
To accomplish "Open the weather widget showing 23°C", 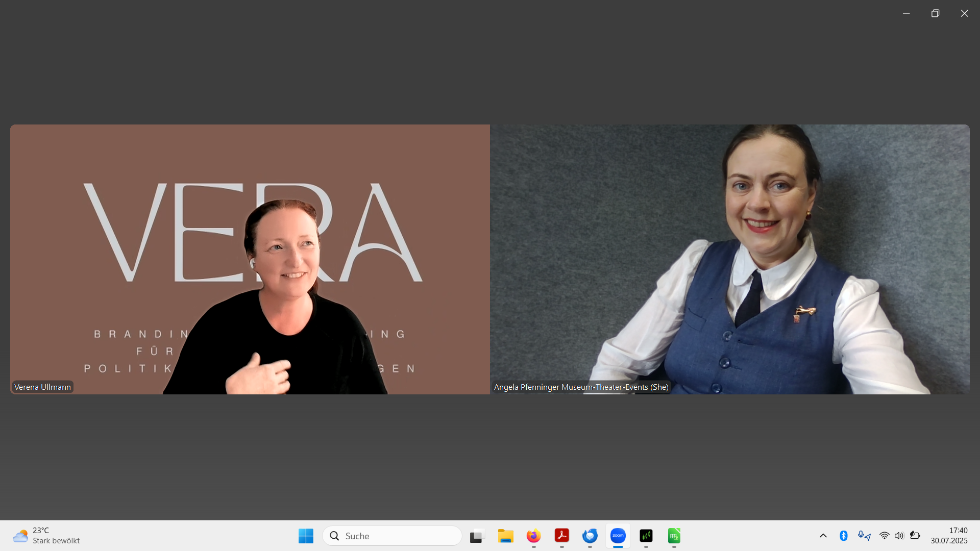I will coord(46,536).
